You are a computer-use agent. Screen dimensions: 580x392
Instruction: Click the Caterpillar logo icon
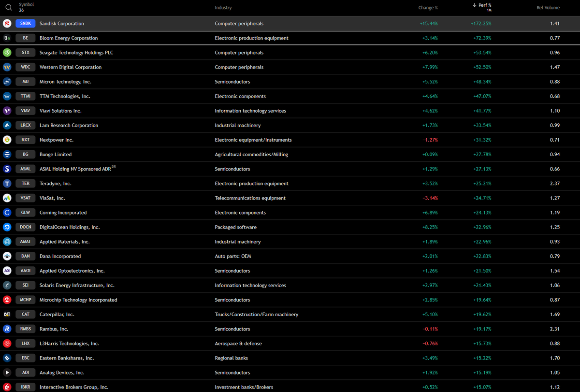pos(7,314)
